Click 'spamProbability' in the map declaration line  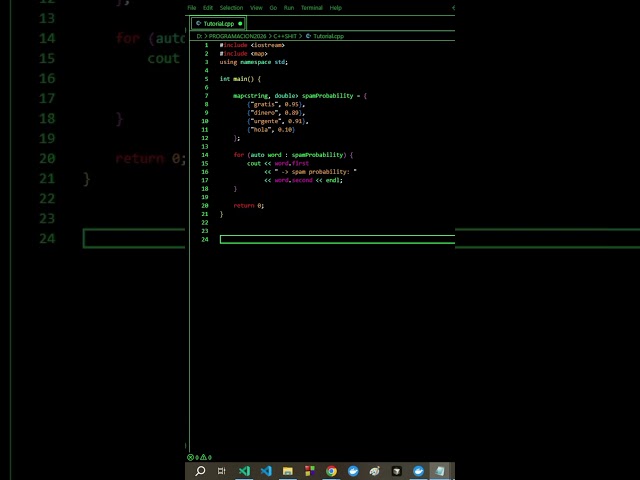pos(327,96)
